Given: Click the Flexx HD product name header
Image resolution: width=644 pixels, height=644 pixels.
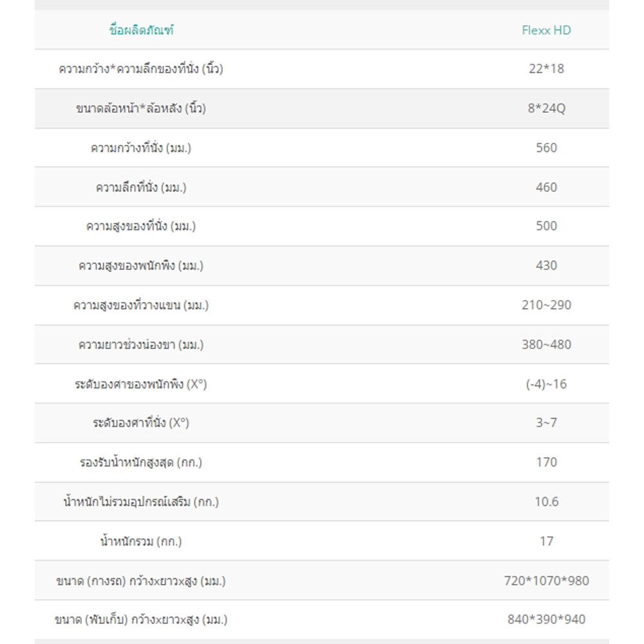Looking at the screenshot, I should pos(546,30).
